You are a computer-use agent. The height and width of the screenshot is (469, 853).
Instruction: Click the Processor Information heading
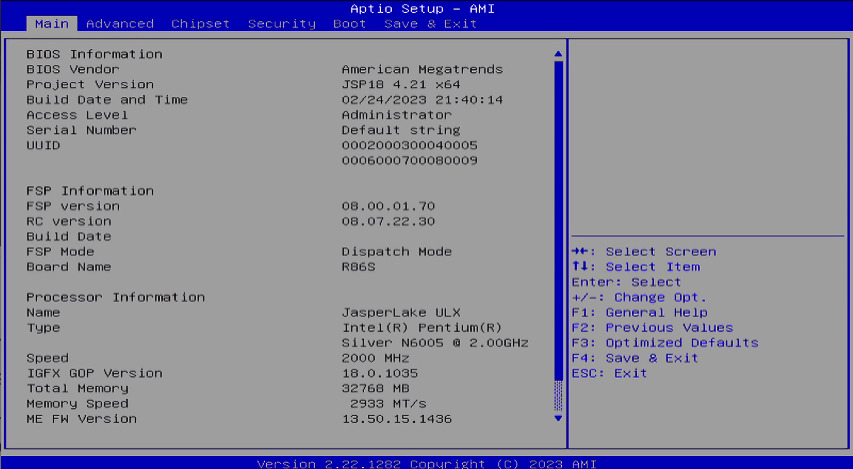click(x=116, y=298)
